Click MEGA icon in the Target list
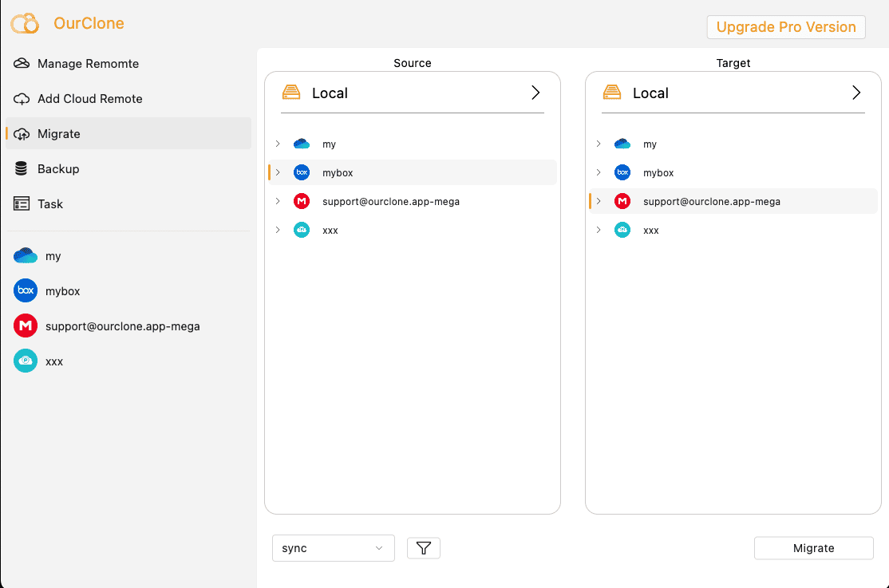This screenshot has width=889, height=588. [x=622, y=201]
